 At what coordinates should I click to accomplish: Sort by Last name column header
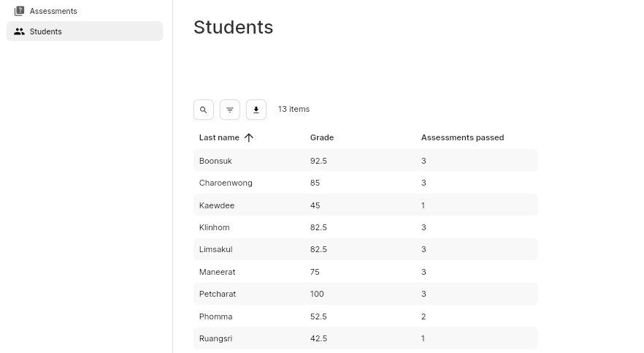click(x=219, y=137)
